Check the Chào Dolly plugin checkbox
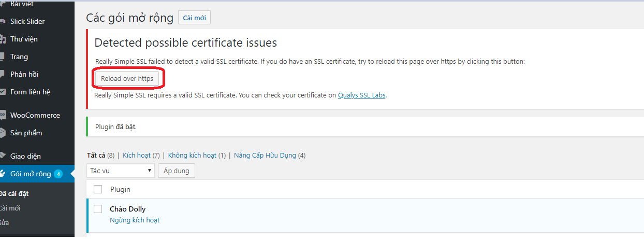The width and height of the screenshot is (644, 239). tap(98, 209)
